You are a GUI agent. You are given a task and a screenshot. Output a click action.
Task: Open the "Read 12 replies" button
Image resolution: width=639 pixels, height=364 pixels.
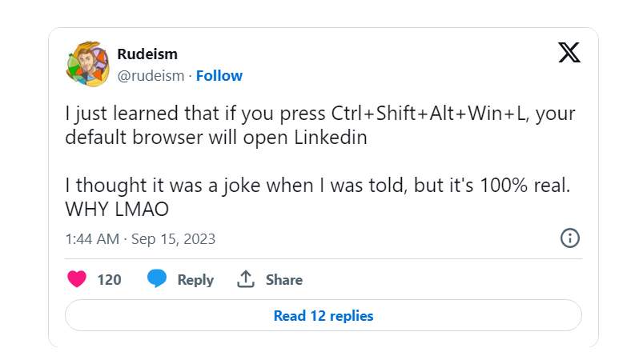[x=323, y=315]
